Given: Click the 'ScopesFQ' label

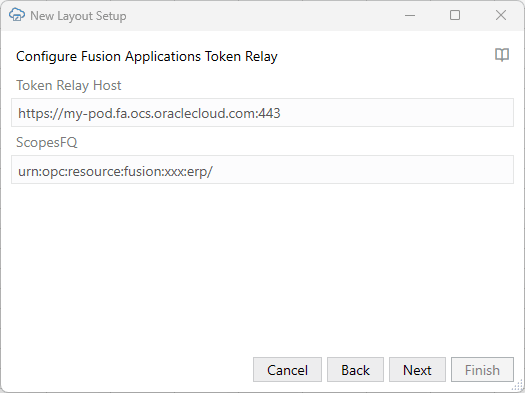Looking at the screenshot, I should coord(47,143).
